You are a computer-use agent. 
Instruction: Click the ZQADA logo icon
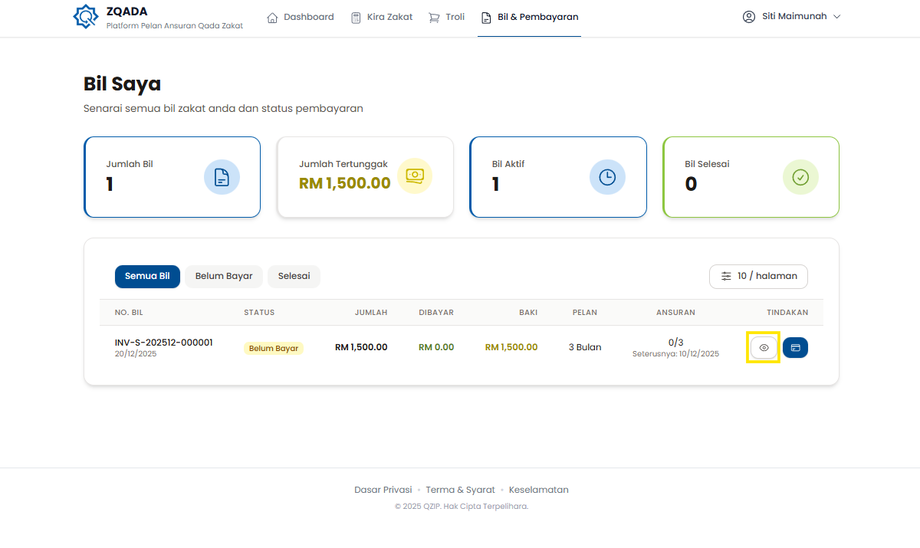(x=86, y=17)
